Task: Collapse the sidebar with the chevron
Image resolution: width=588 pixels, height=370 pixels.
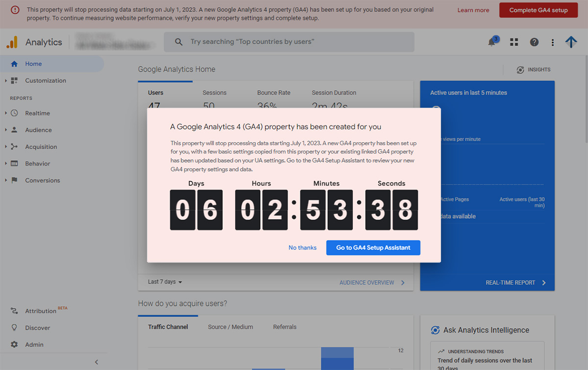Action: 97,362
